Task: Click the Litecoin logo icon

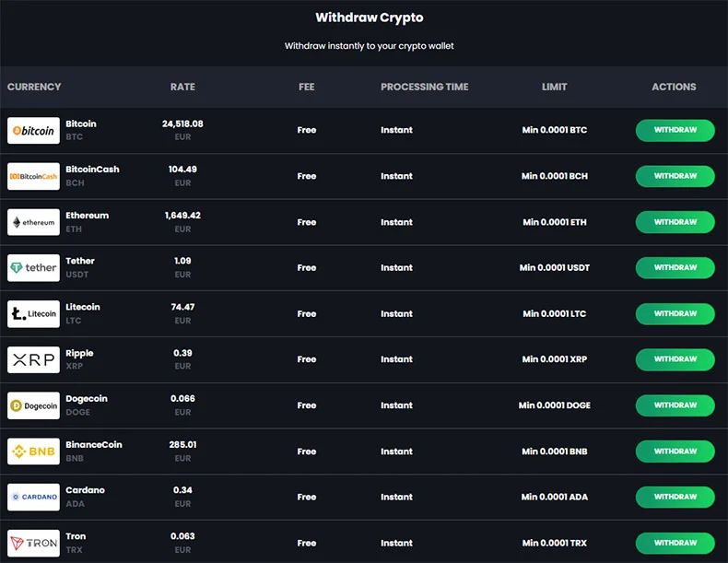Action: coord(33,314)
